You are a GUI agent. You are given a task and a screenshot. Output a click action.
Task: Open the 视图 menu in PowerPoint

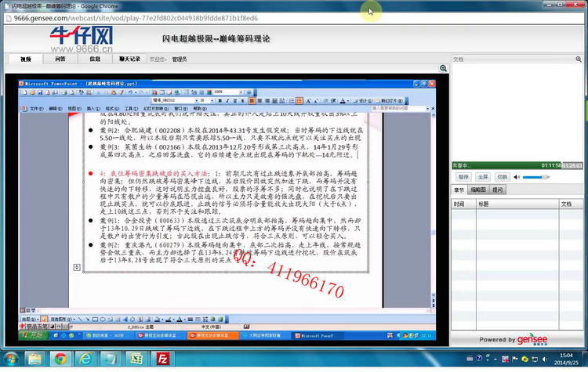point(74,109)
